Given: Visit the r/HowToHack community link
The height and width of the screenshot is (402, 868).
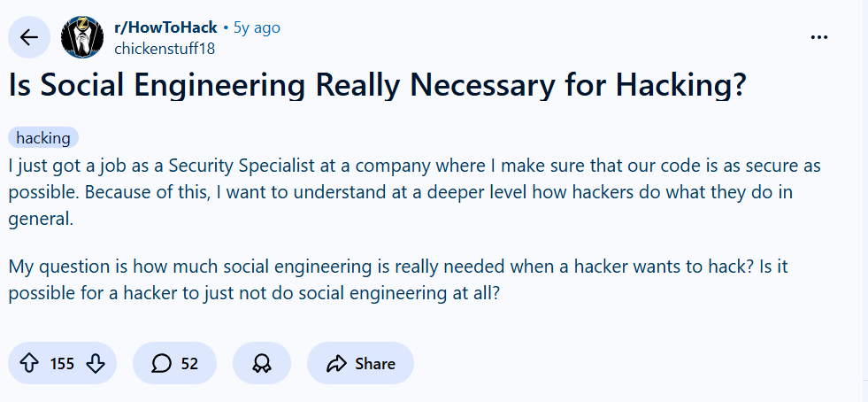Looking at the screenshot, I should coord(165,27).
